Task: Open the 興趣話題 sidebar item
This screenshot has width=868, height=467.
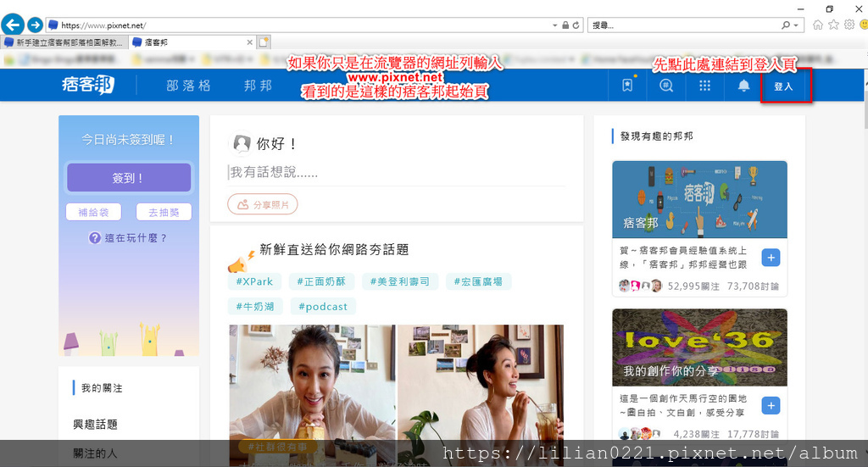Action: click(x=95, y=425)
